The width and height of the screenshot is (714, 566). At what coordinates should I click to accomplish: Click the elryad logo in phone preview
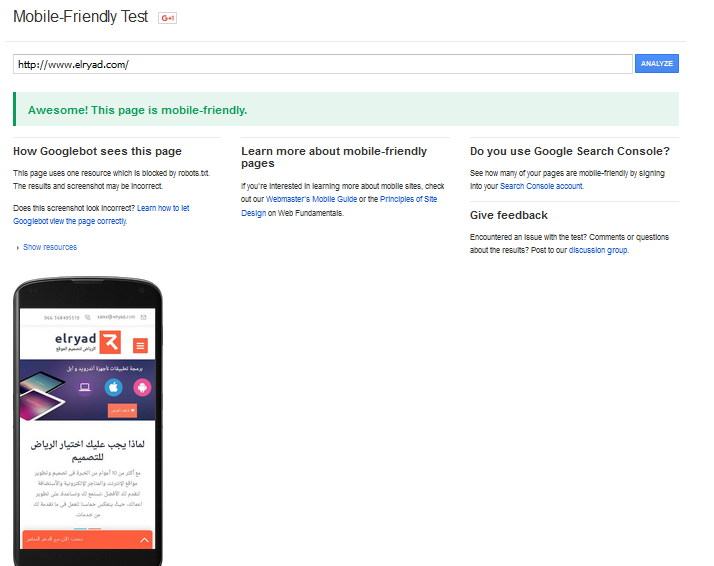pyautogui.click(x=88, y=342)
